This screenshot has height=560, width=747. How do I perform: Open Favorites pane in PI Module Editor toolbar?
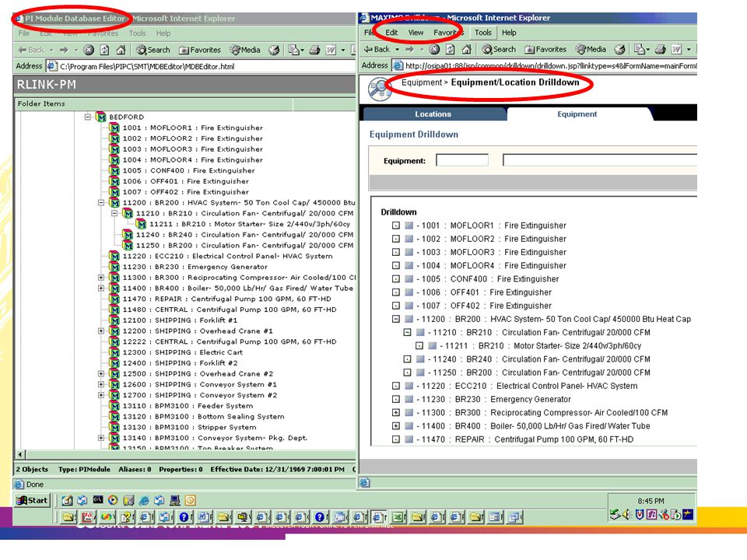tap(200, 50)
